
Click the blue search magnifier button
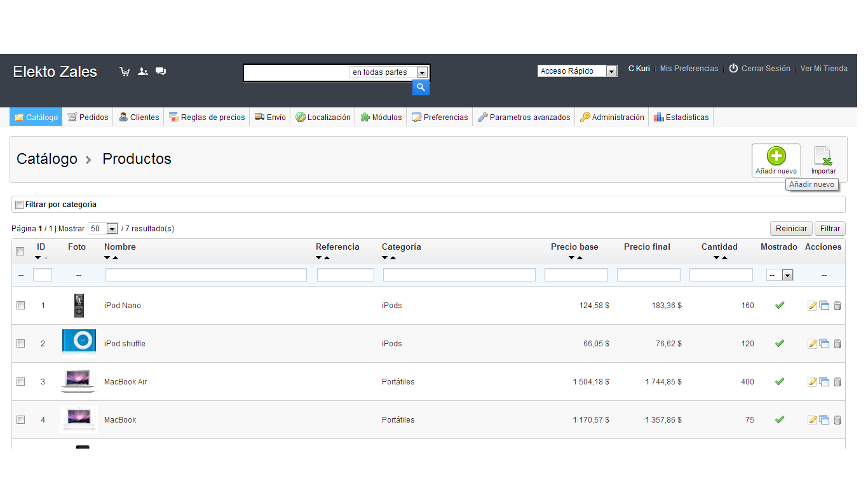[421, 88]
